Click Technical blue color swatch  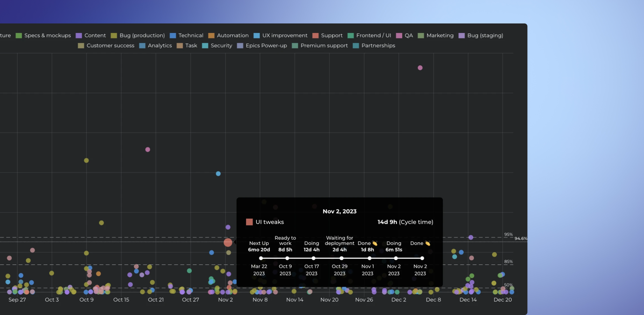[x=173, y=35]
